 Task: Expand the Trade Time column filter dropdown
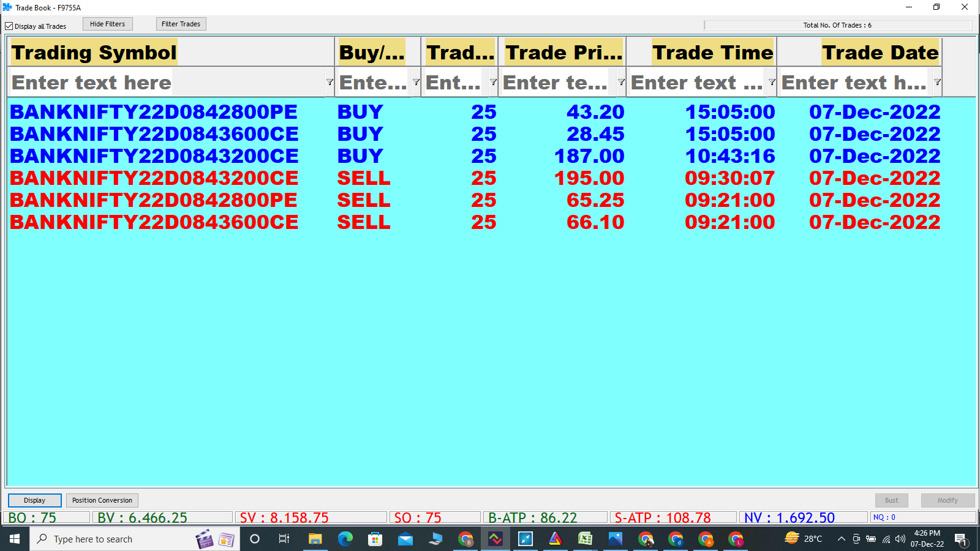click(x=772, y=82)
